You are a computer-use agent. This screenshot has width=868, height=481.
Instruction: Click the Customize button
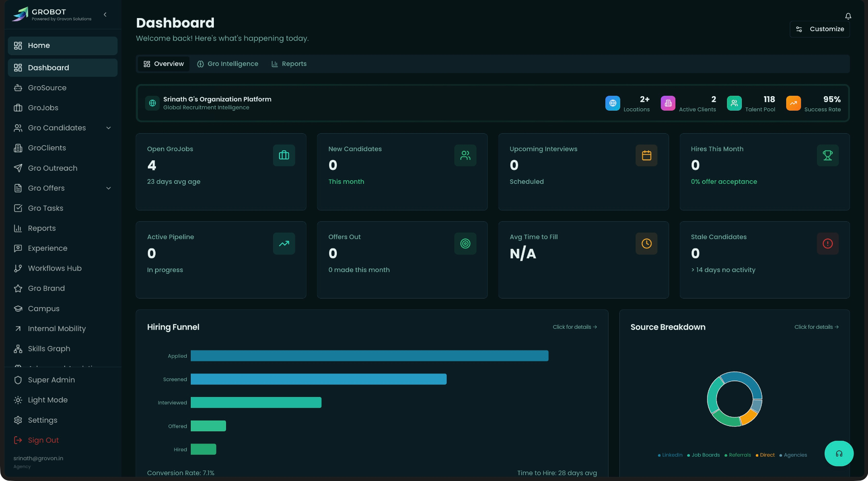click(820, 29)
